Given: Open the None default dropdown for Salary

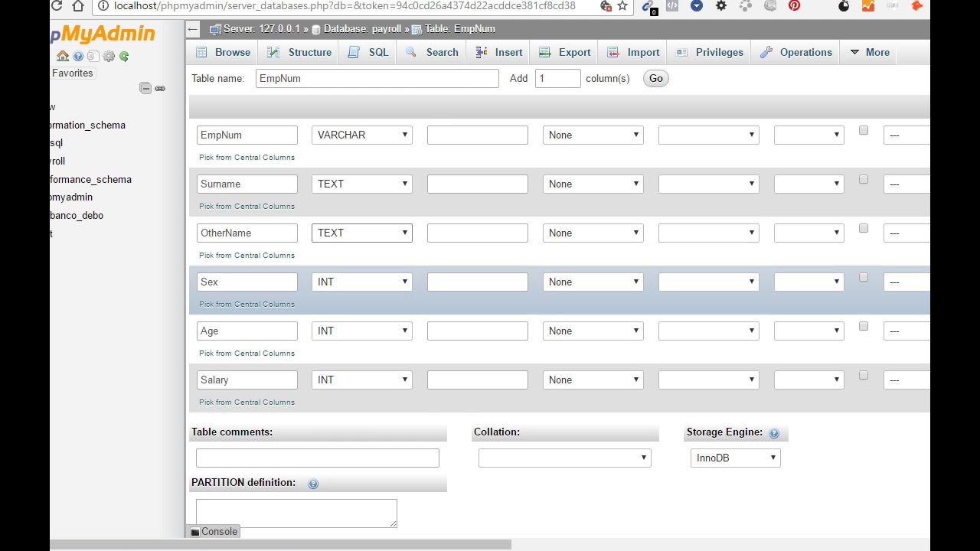Looking at the screenshot, I should (593, 380).
